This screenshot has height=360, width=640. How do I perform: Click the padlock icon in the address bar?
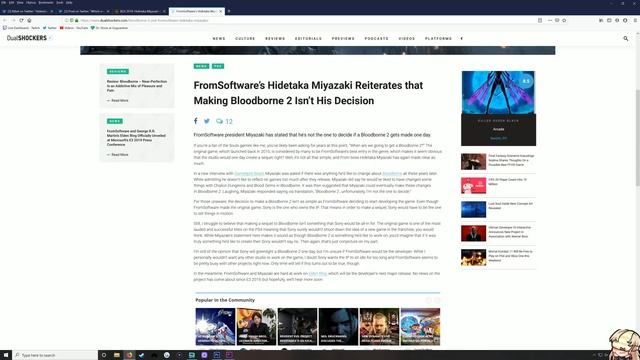coord(76,20)
